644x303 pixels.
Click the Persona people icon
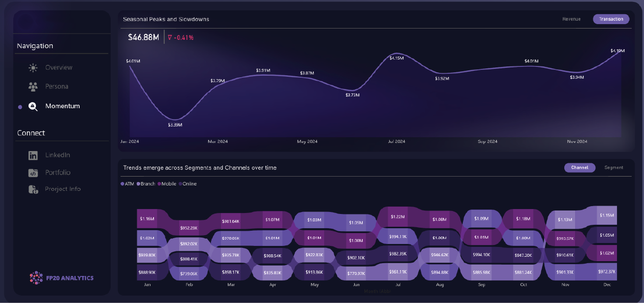33,87
